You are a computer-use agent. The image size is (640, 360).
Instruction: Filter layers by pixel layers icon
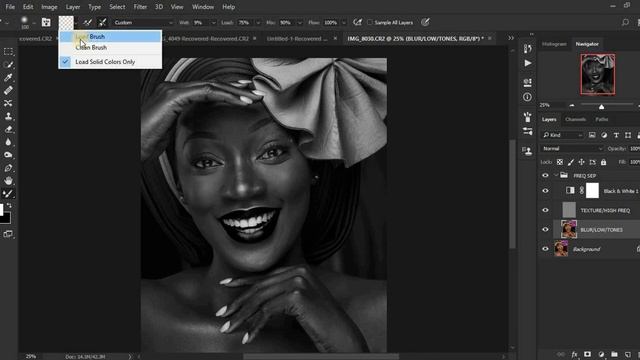tap(592, 135)
